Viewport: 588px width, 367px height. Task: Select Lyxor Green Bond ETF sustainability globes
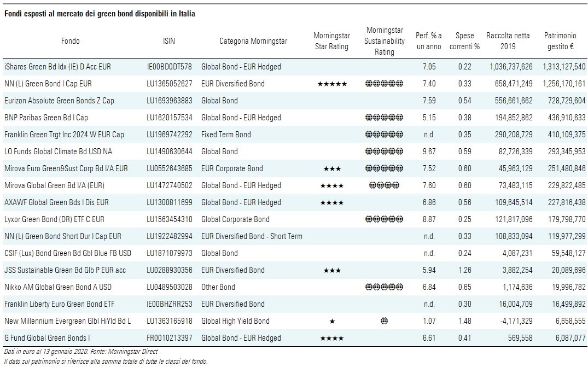tap(384, 219)
